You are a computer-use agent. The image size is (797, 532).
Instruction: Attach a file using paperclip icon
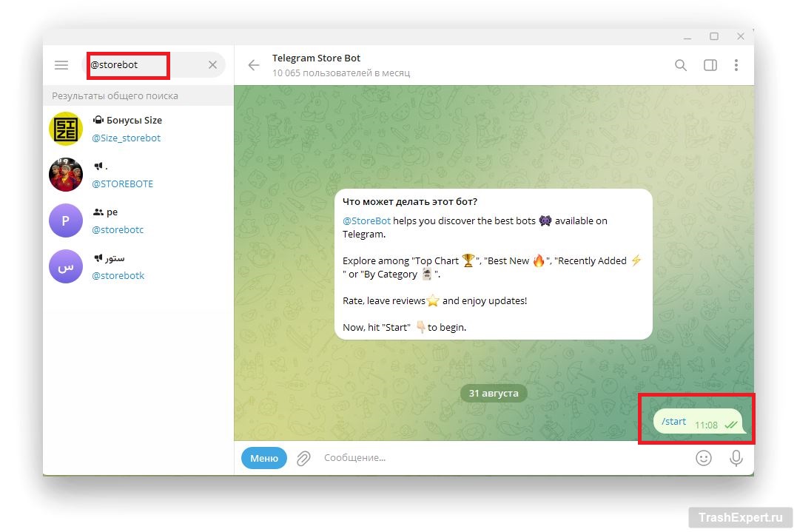tap(303, 459)
